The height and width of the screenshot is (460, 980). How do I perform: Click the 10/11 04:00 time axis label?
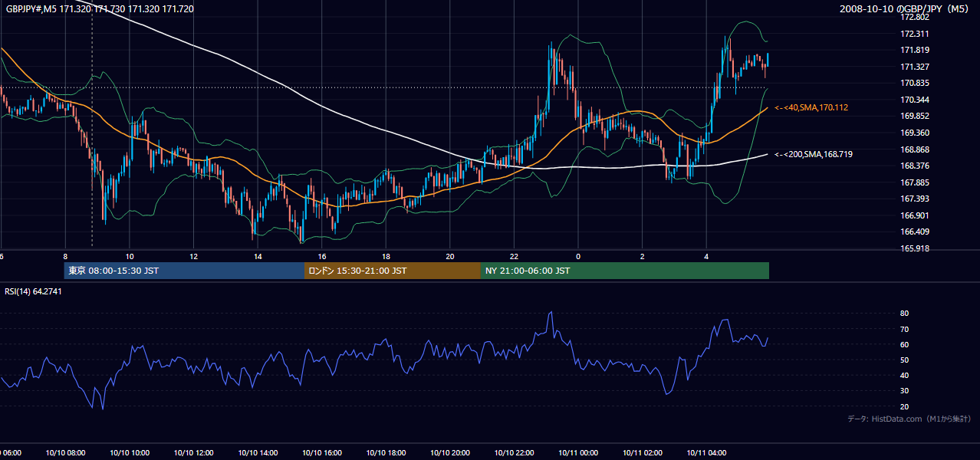click(706, 453)
